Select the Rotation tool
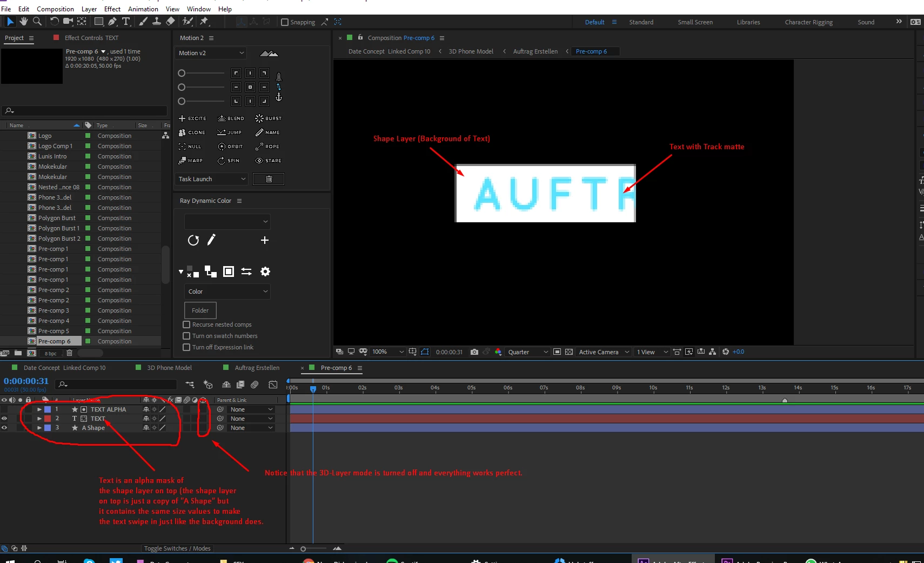 pyautogui.click(x=54, y=22)
